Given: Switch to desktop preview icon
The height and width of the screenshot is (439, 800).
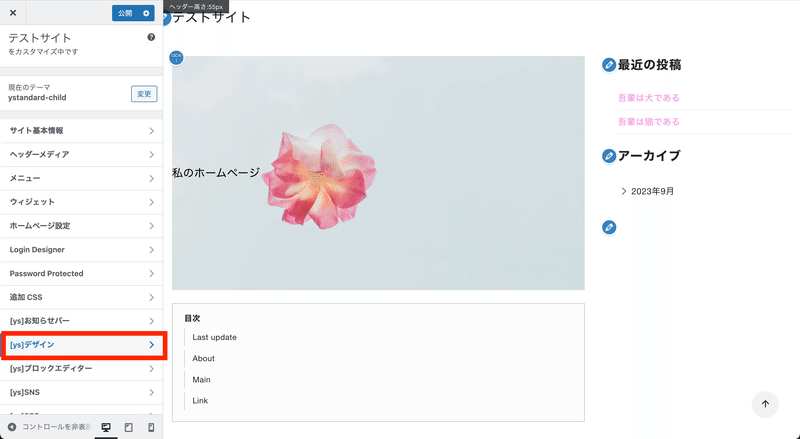Looking at the screenshot, I should [x=106, y=428].
